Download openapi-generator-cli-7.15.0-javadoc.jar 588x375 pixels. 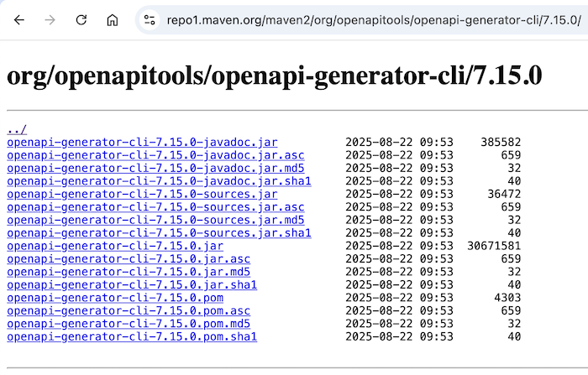142,143
